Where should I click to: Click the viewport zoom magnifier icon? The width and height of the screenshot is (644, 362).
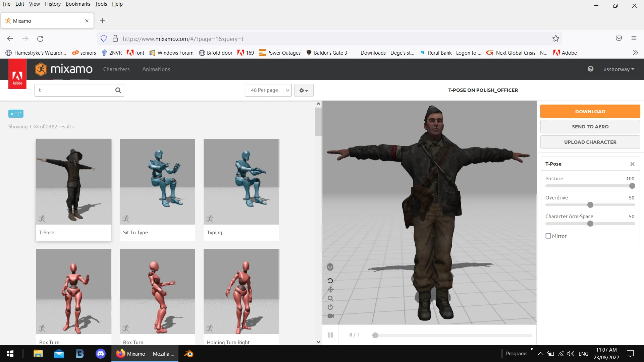click(330, 298)
